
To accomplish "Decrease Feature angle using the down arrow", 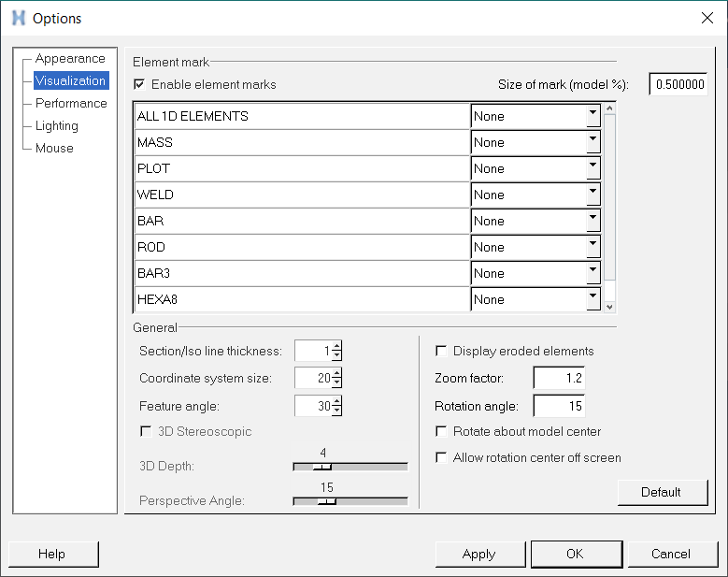I will tap(336, 411).
